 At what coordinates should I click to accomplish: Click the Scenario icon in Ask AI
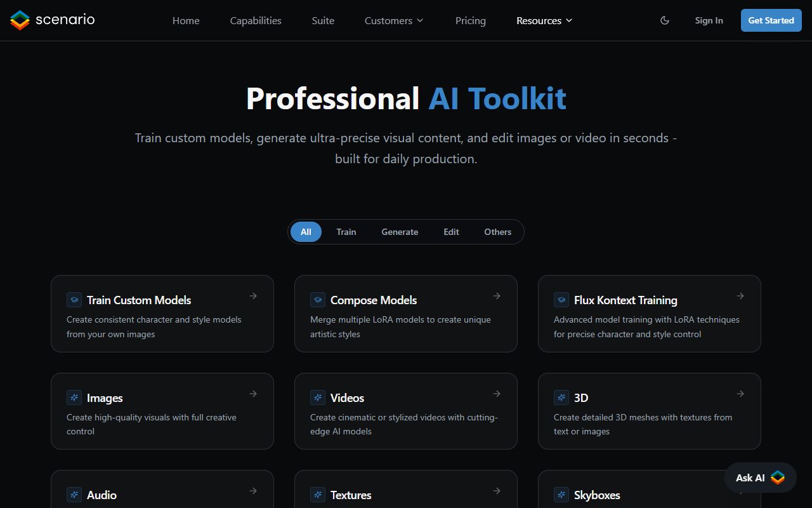[778, 478]
